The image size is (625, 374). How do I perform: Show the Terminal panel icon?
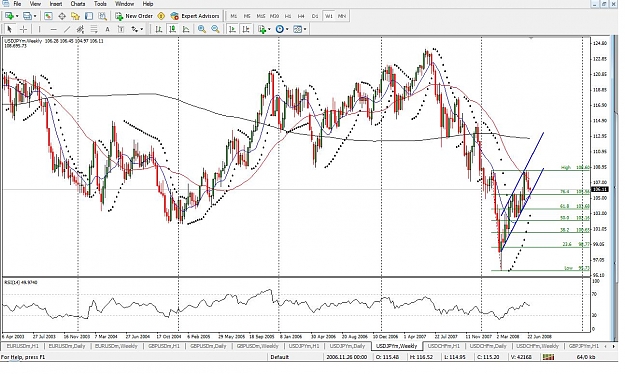pyautogui.click(x=89, y=16)
